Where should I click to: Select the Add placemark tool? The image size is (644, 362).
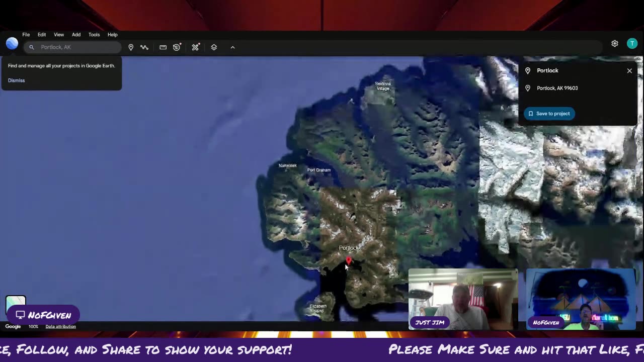[131, 47]
